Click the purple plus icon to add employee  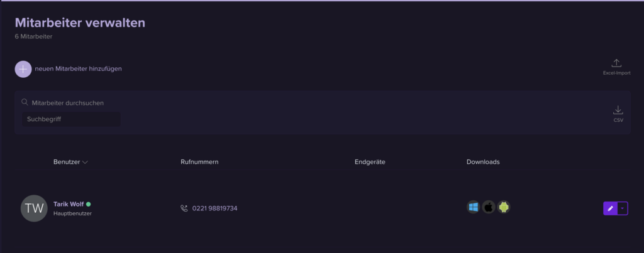point(23,69)
